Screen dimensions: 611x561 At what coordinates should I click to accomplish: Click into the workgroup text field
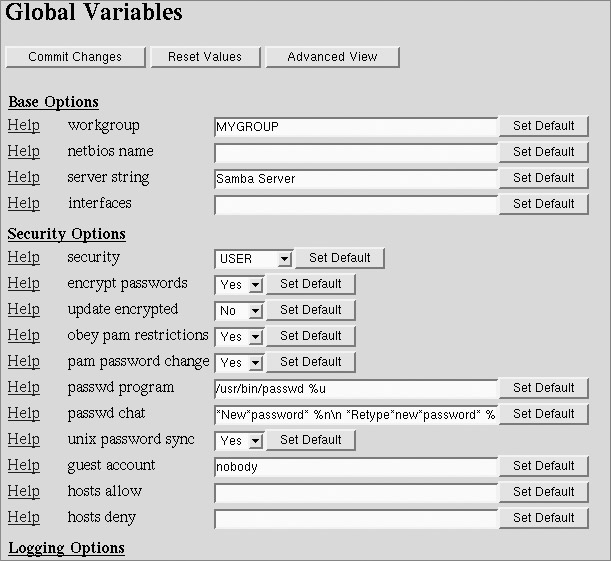pos(355,127)
